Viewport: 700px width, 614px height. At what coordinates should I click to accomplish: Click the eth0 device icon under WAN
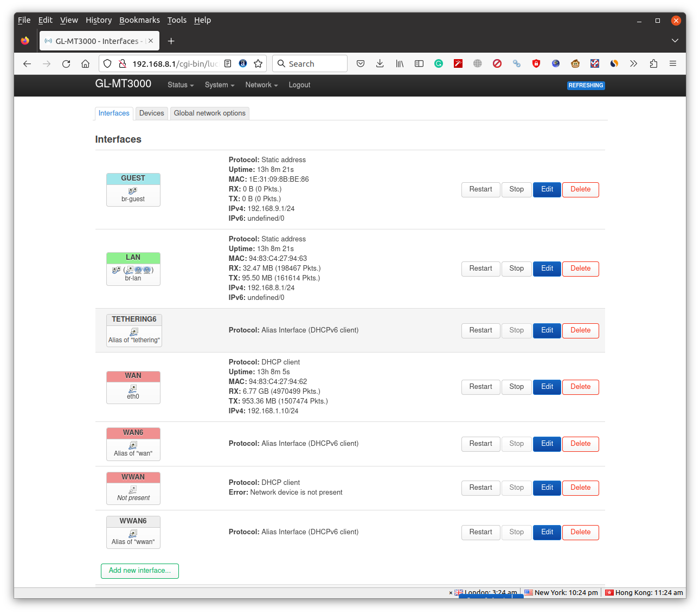133,388
